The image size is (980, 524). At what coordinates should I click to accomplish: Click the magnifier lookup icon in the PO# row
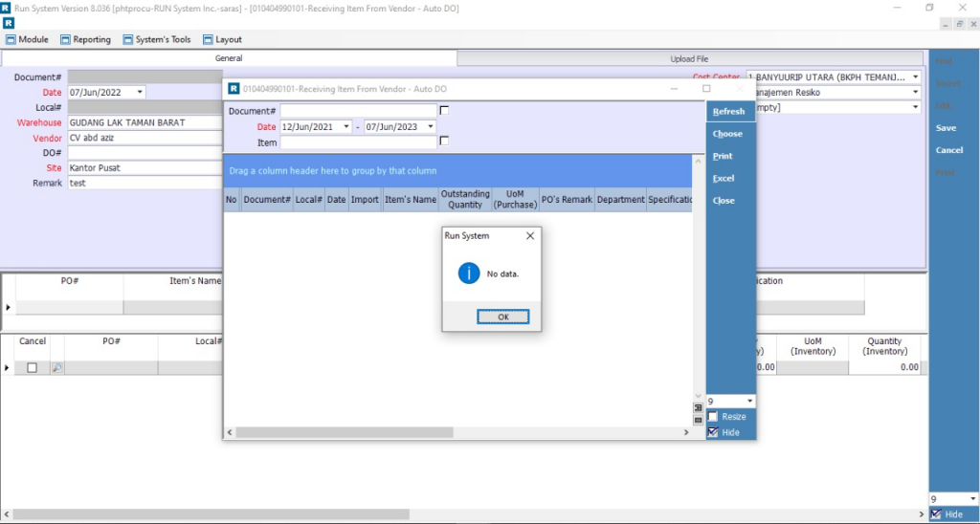(56, 368)
